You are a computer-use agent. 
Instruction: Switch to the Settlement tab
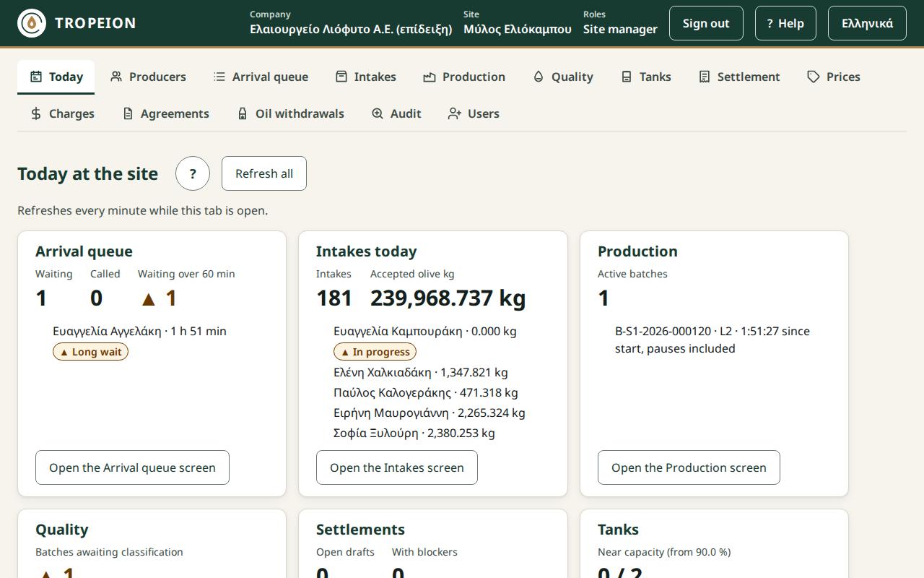point(739,77)
